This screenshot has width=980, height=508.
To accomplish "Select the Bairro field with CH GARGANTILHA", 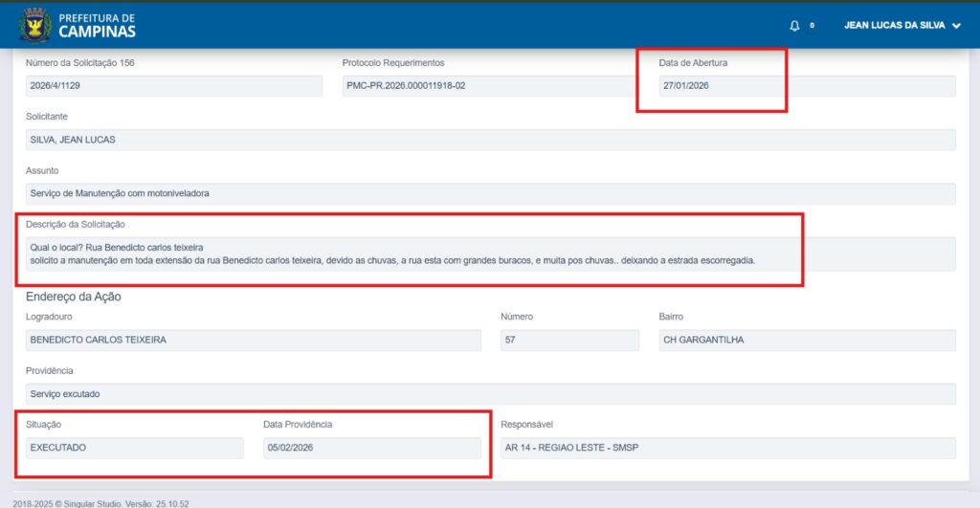I will (x=806, y=340).
